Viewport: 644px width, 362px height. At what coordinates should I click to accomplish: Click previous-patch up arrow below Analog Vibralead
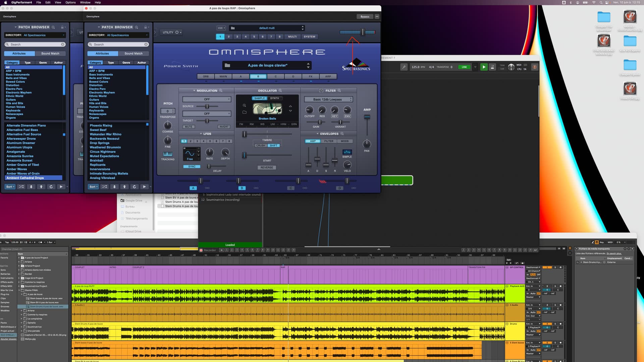coord(124,187)
